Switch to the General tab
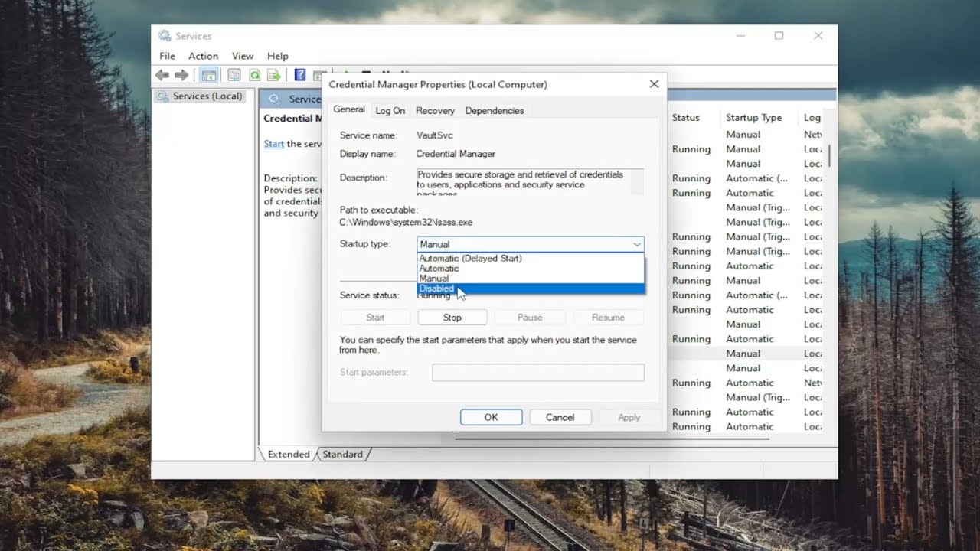The height and width of the screenshot is (551, 980). point(349,109)
